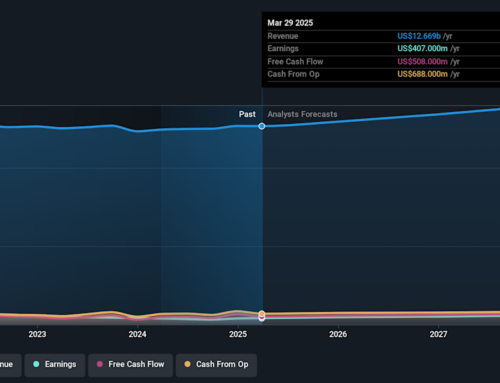Click the 2023 x-axis label
The width and height of the screenshot is (500, 383).
click(x=37, y=334)
